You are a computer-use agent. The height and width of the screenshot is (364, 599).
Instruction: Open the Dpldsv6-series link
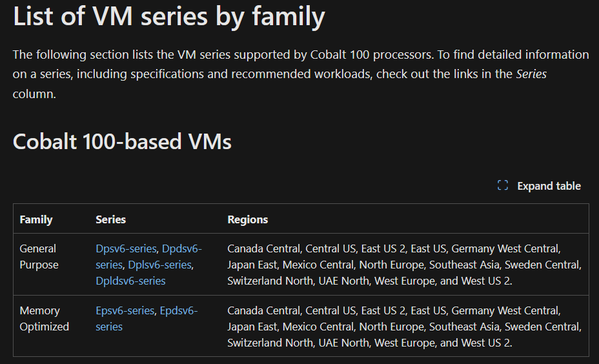[130, 281]
